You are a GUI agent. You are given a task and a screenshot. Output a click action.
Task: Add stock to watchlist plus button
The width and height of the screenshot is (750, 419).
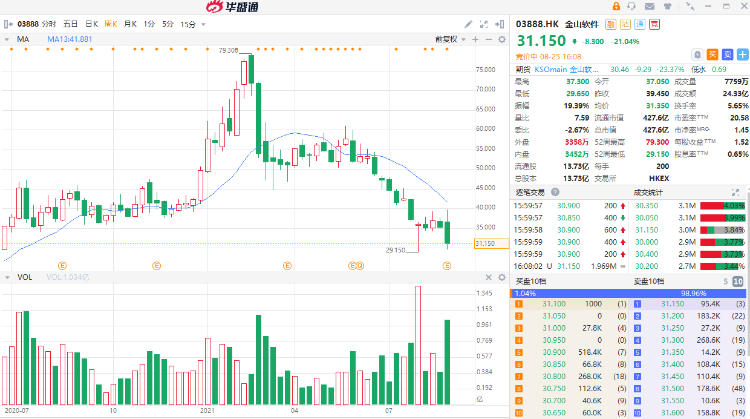743,55
